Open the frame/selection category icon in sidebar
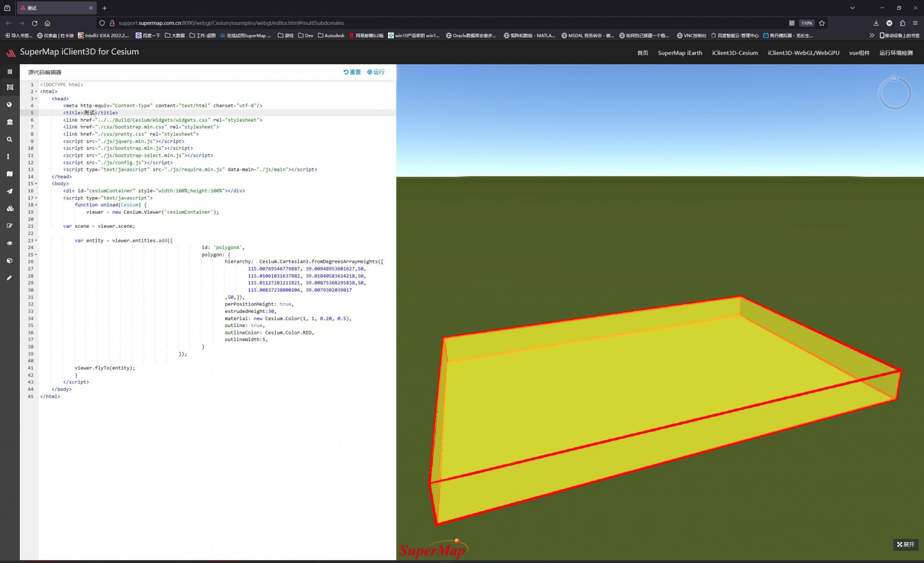This screenshot has width=924, height=563. click(10, 87)
